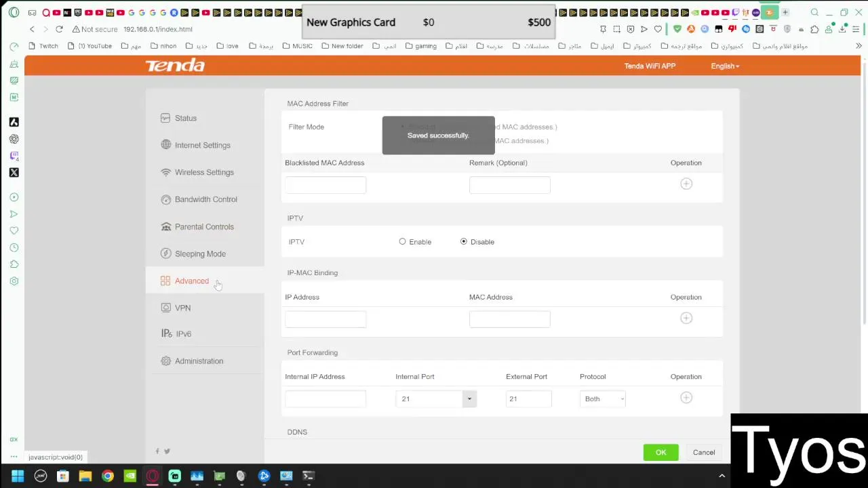Open Tenda Facebook link icon

pos(157,451)
